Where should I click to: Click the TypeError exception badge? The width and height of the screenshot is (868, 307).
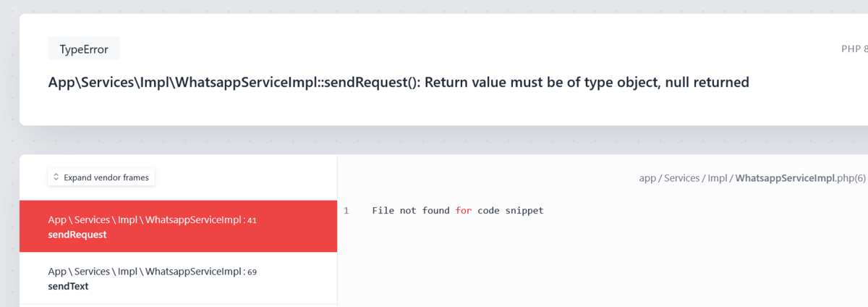pyautogui.click(x=84, y=49)
